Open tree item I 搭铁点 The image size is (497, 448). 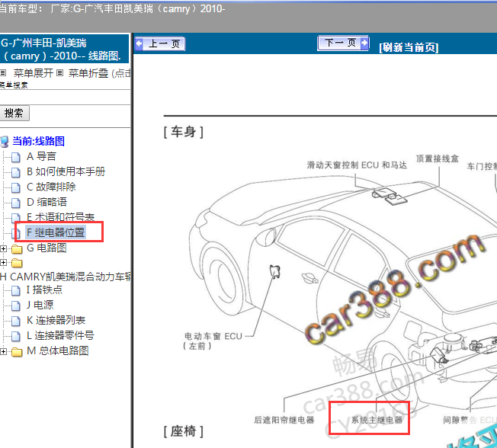44,290
